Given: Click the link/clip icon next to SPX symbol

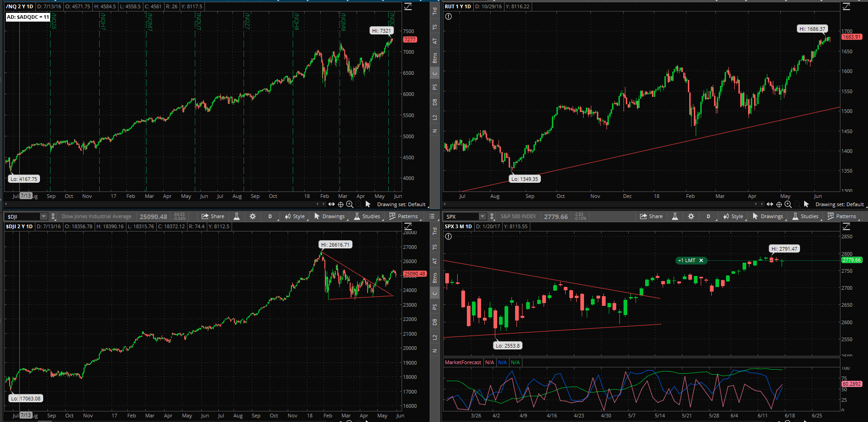Looking at the screenshot, I should 492,216.
